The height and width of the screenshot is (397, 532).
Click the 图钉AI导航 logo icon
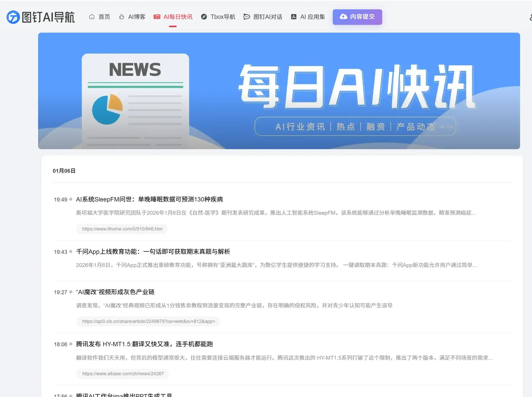[x=13, y=17]
